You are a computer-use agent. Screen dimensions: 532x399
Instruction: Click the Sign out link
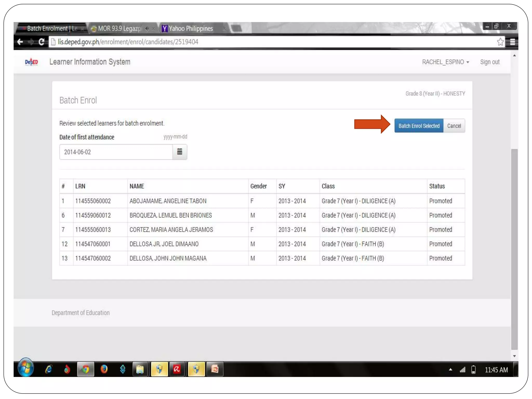pyautogui.click(x=490, y=62)
